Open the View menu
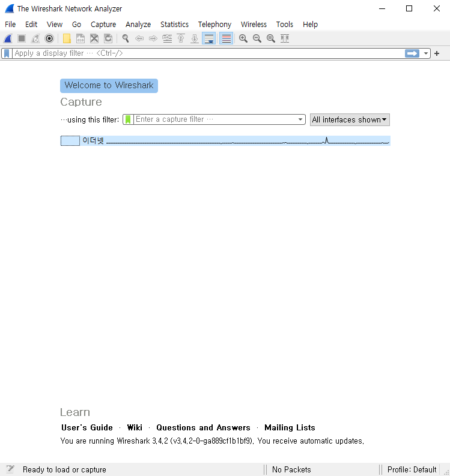The image size is (450, 476). pyautogui.click(x=55, y=24)
